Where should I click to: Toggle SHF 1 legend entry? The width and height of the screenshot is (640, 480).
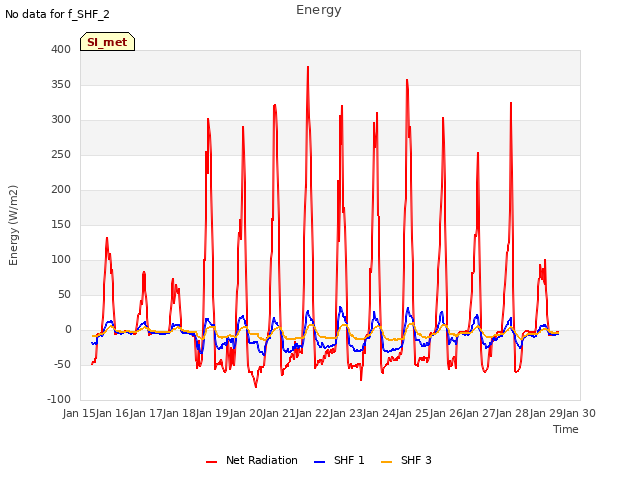tap(339, 460)
